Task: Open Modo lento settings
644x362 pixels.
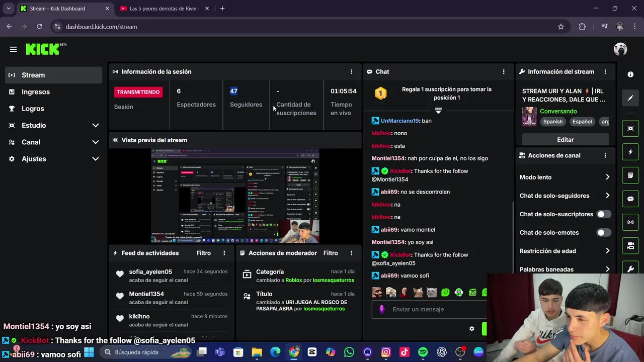Action: (565, 177)
